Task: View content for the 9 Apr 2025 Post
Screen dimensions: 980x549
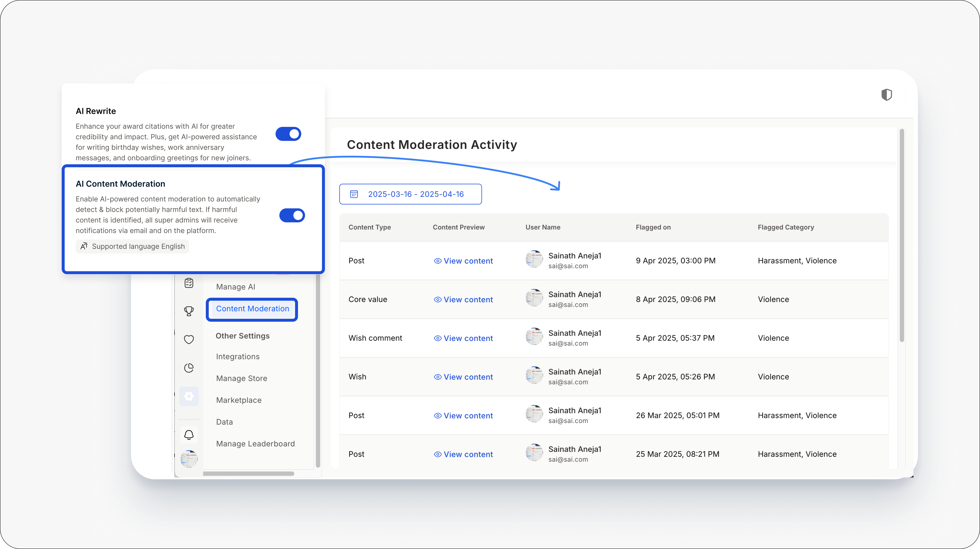Action: [463, 261]
